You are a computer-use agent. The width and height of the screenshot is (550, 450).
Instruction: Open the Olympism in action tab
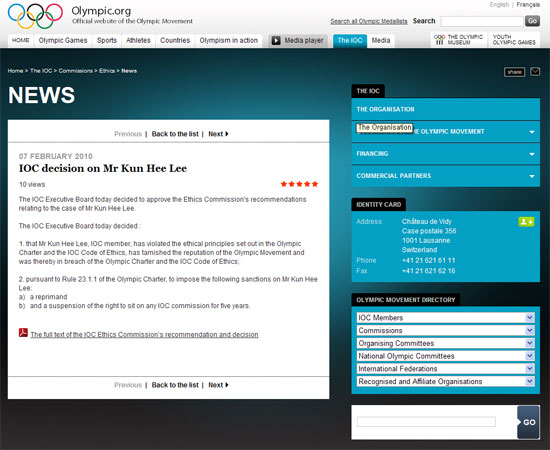229,40
